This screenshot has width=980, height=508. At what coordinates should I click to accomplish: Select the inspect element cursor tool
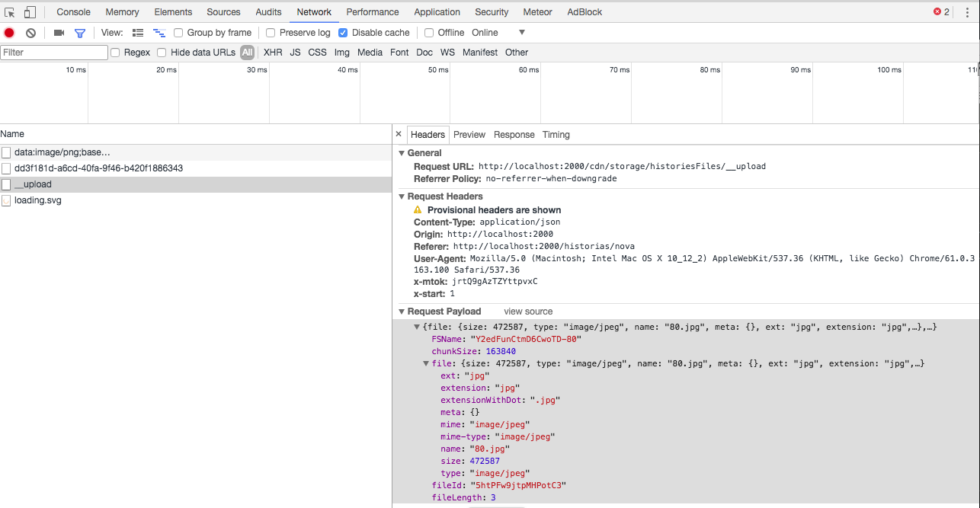pyautogui.click(x=10, y=12)
